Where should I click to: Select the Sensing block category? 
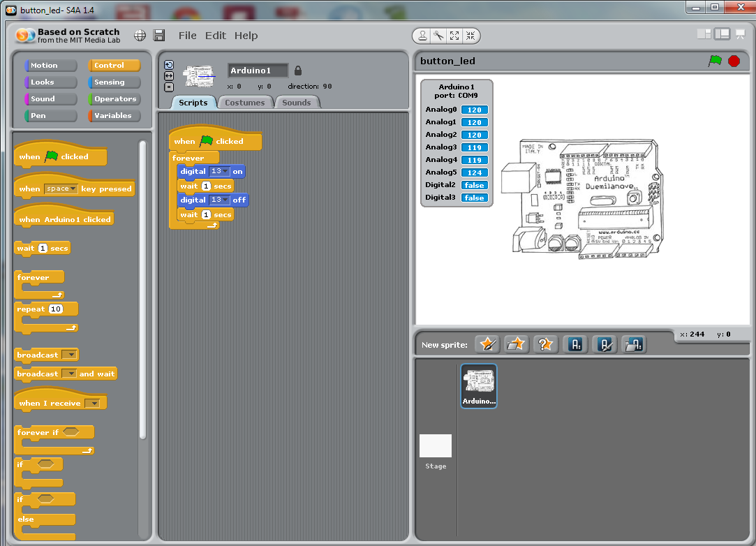pyautogui.click(x=113, y=82)
